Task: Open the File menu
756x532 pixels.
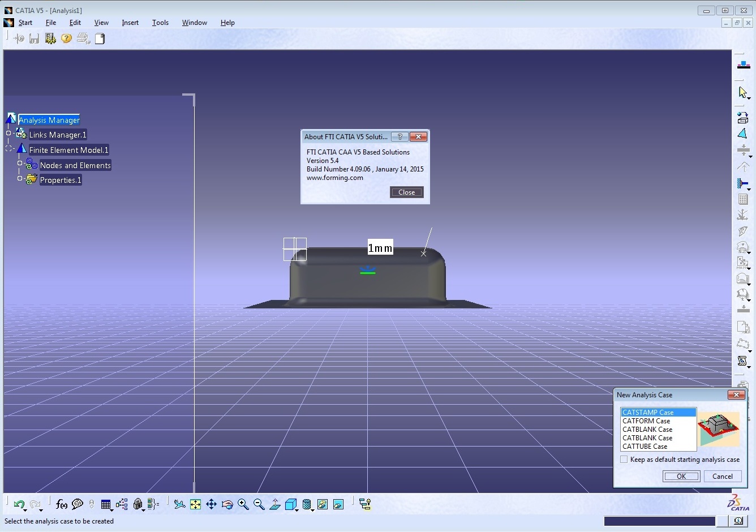Action: click(x=51, y=23)
